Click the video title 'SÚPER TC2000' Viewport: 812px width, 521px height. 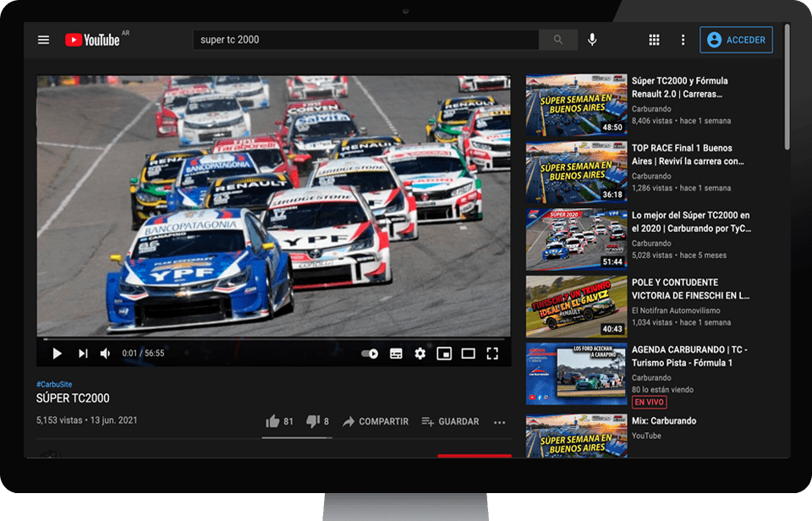coord(73,398)
